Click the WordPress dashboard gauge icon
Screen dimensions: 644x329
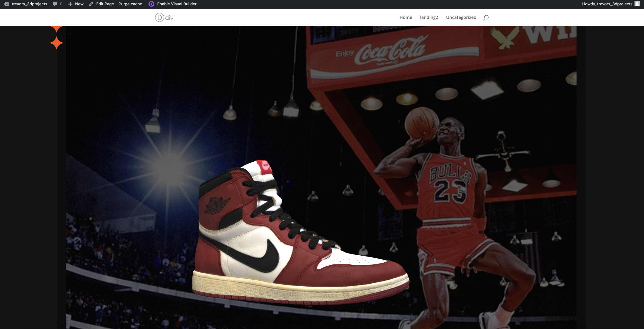tap(7, 4)
